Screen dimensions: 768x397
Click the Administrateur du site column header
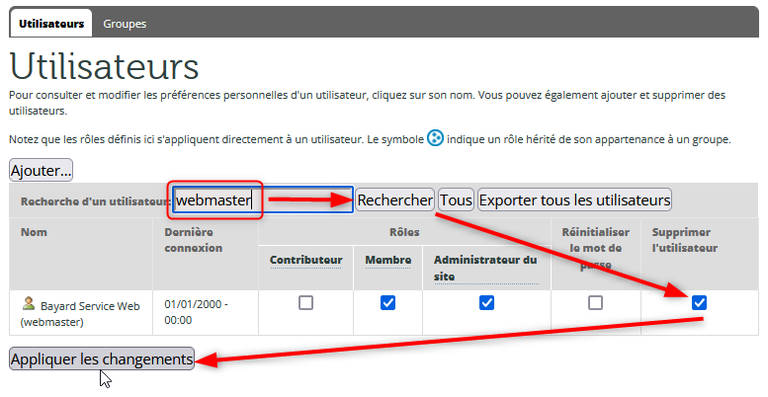(485, 268)
